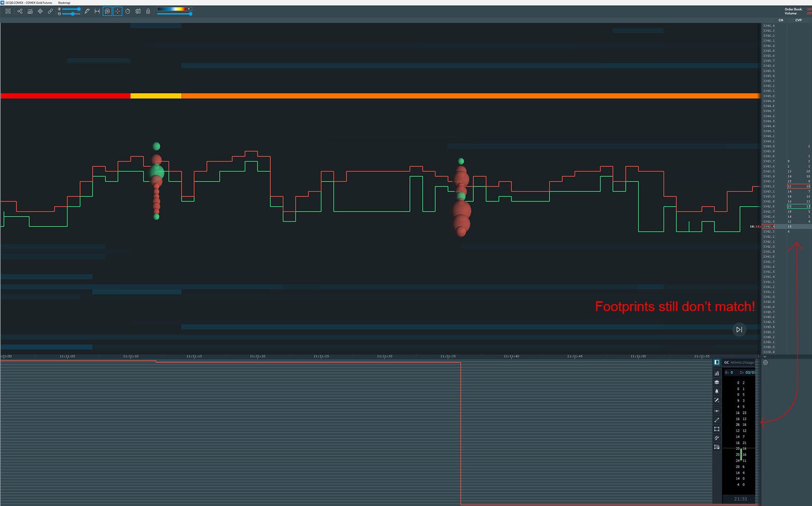Select the trend line drawing tool
Viewport: 812px width, 506px height.
point(716,420)
